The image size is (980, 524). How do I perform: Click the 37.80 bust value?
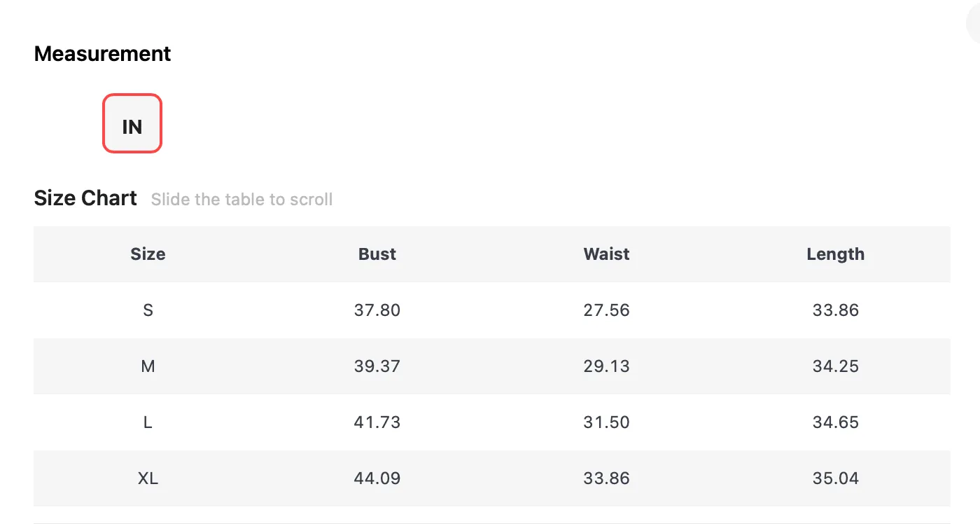point(377,310)
